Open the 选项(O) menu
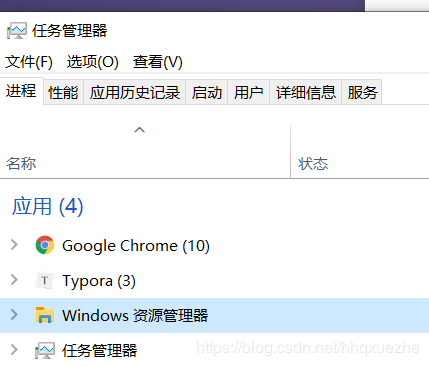The height and width of the screenshot is (366, 429). (93, 62)
